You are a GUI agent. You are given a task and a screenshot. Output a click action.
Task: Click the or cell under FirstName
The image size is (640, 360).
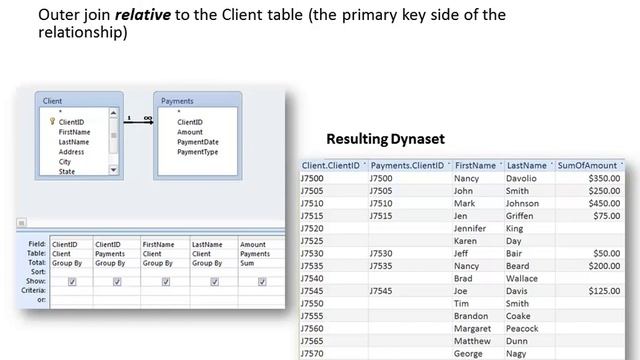click(165, 300)
